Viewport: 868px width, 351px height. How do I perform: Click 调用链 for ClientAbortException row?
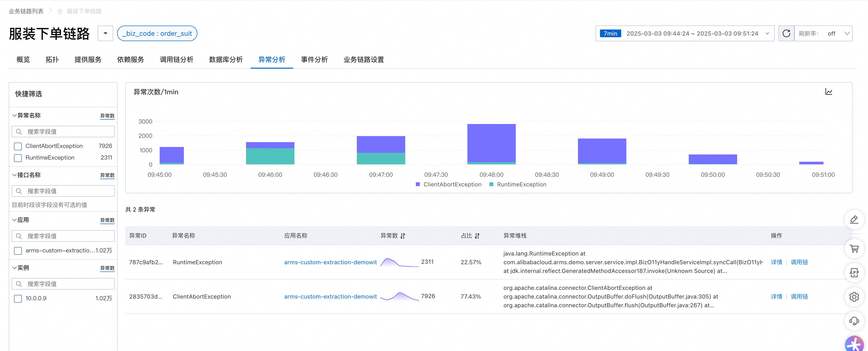tap(799, 296)
